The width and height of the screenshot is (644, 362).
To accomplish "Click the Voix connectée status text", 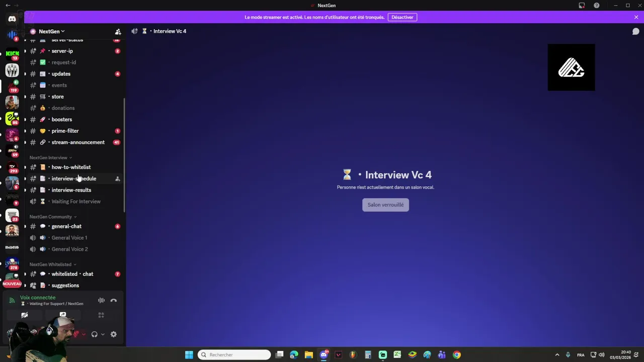I will click(38, 298).
